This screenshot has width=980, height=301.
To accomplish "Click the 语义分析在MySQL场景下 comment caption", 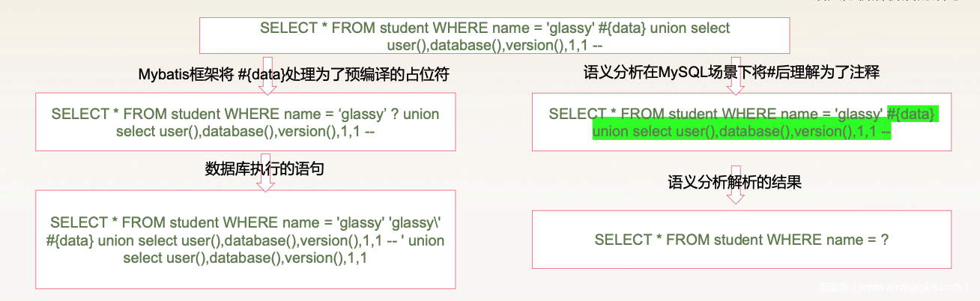I will point(731,73).
